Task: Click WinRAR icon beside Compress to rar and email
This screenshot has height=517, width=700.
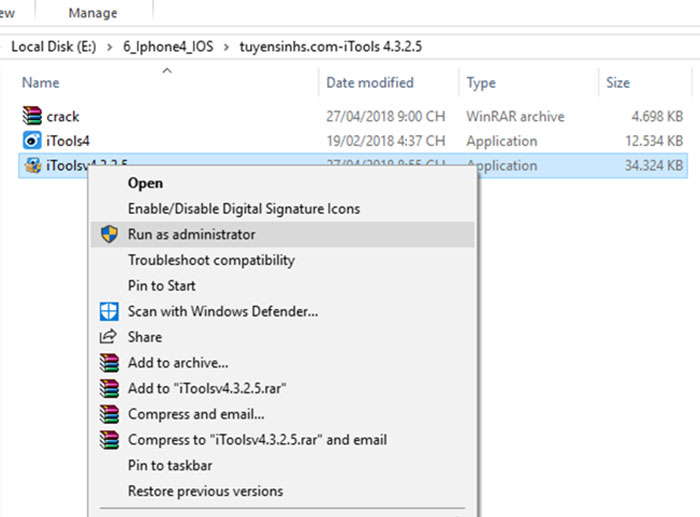Action: (109, 439)
